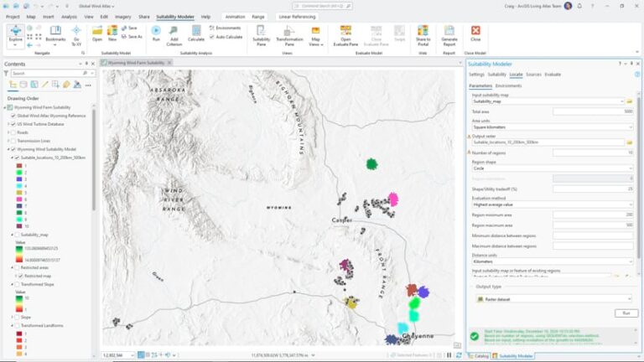
Task: Switch to Catalog pane tab at bottom
Action: click(479, 356)
